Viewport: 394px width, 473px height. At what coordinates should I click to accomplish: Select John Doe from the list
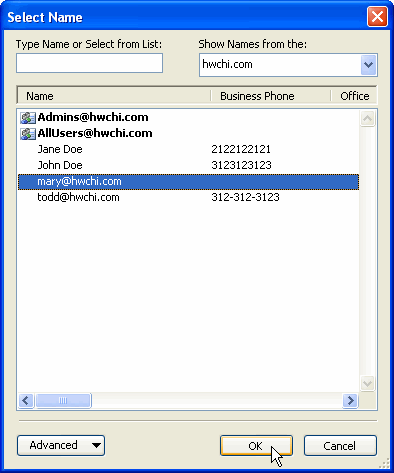188,165
